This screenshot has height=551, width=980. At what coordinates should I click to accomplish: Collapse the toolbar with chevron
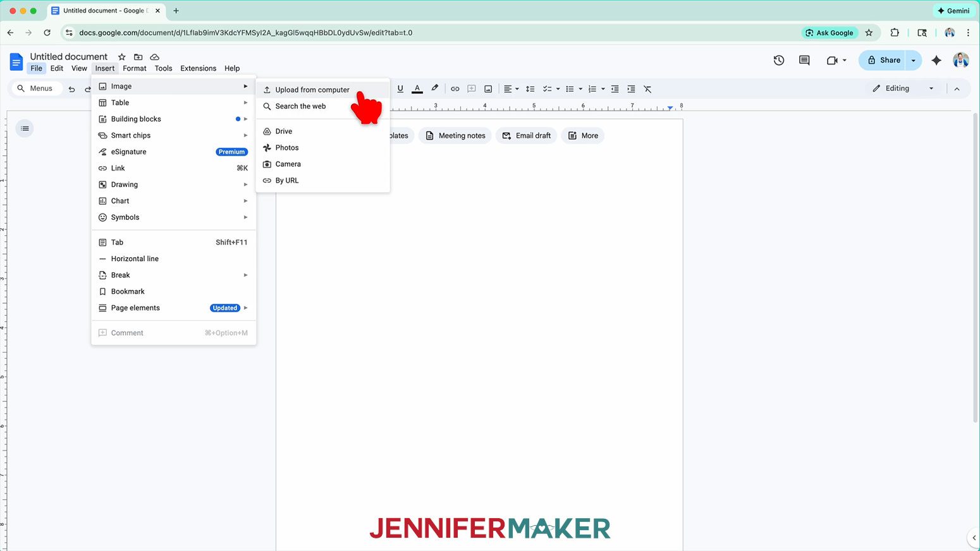pos(957,88)
